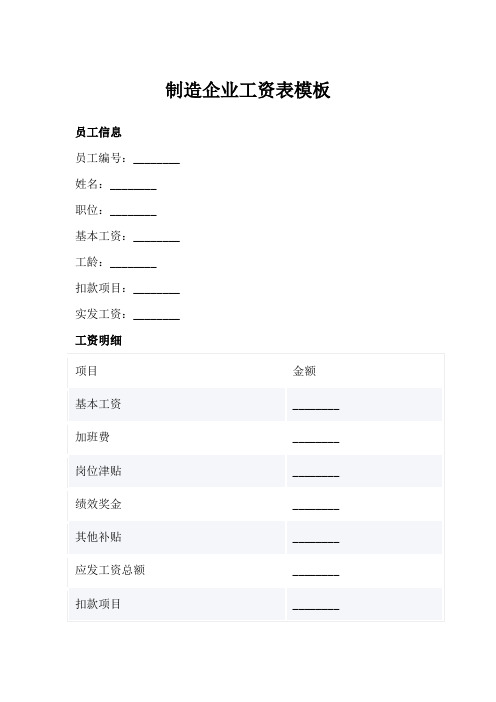The height and width of the screenshot is (702, 496).
Task: Select the 项目 table header cell
Action: pos(177,371)
